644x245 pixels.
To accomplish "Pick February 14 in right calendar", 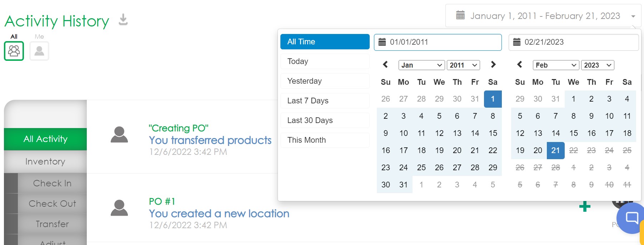I will coord(555,133).
